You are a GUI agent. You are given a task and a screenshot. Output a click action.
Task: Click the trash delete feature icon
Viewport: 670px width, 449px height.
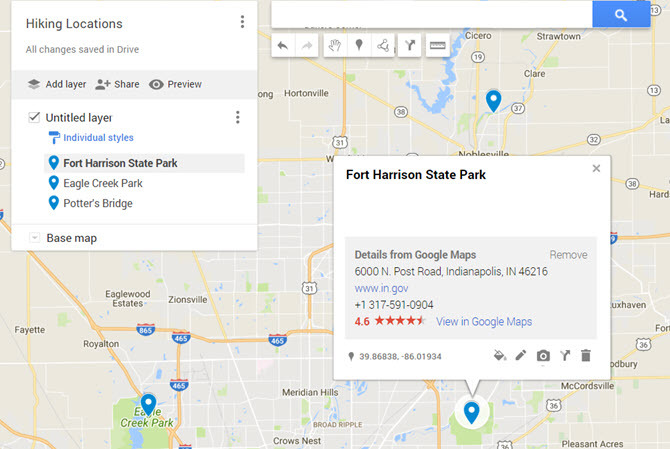tap(586, 355)
